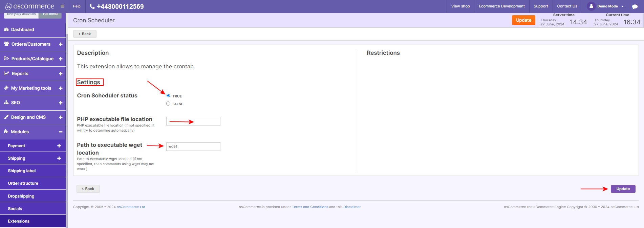Expand the Products/Catalogue menu
The width and height of the screenshot is (644, 228).
(61, 59)
